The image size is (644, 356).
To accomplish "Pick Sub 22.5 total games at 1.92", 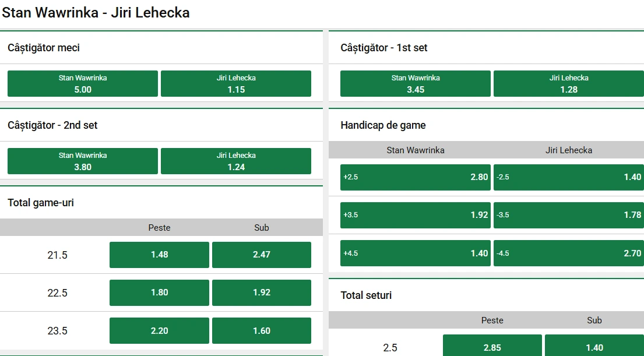I will coord(262,292).
